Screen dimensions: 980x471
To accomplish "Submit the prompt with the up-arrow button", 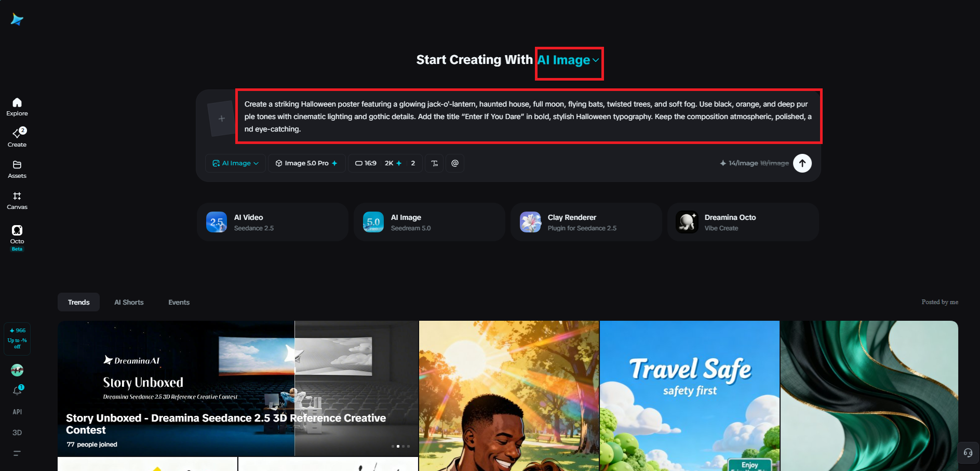I will tap(802, 163).
